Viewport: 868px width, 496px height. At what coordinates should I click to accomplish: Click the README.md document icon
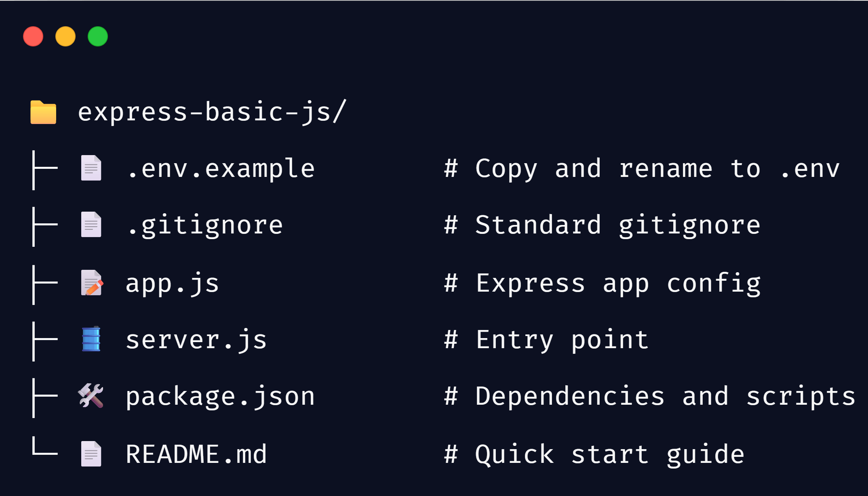[x=91, y=454]
